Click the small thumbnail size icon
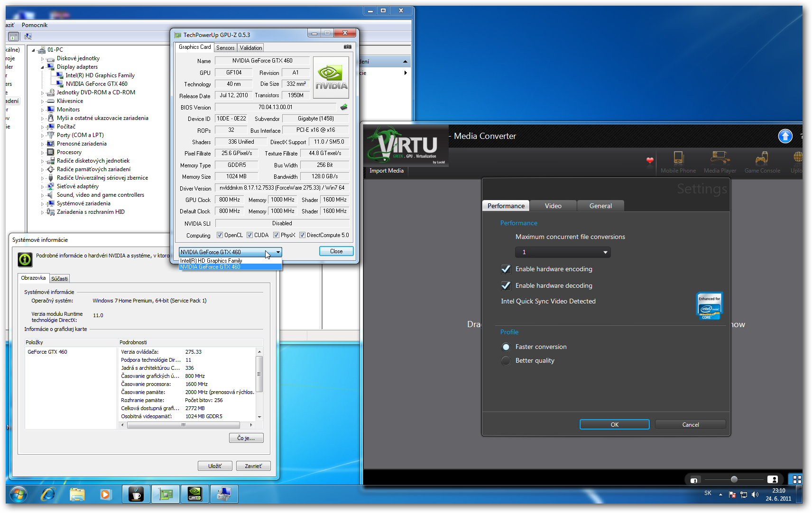This screenshot has height=513, width=812. 694,480
